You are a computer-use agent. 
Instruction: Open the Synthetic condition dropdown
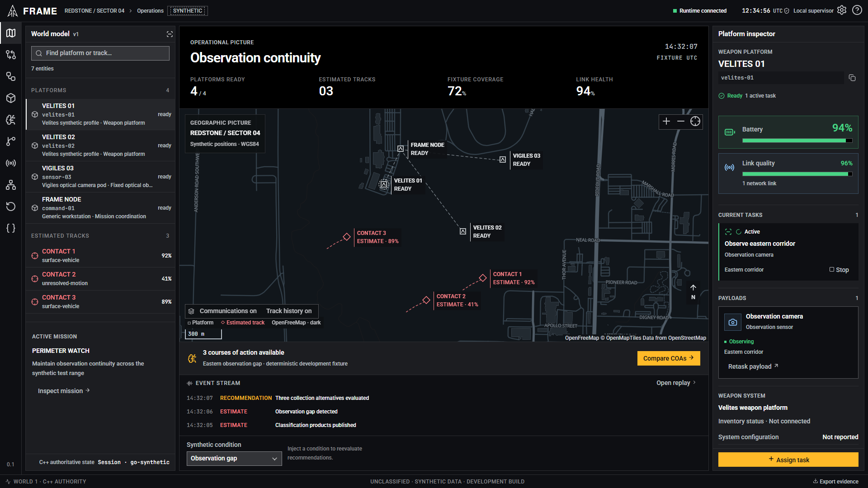(x=234, y=458)
